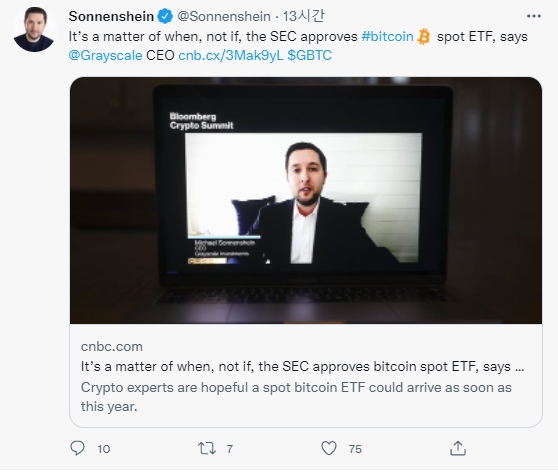Click the reply count 10
558x473 pixels.
(104, 449)
